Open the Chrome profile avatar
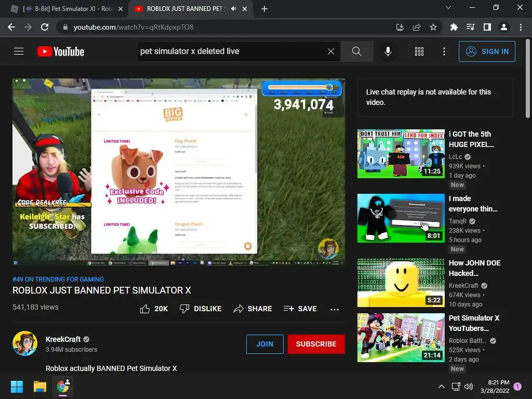This screenshot has height=399, width=532. 504,27
